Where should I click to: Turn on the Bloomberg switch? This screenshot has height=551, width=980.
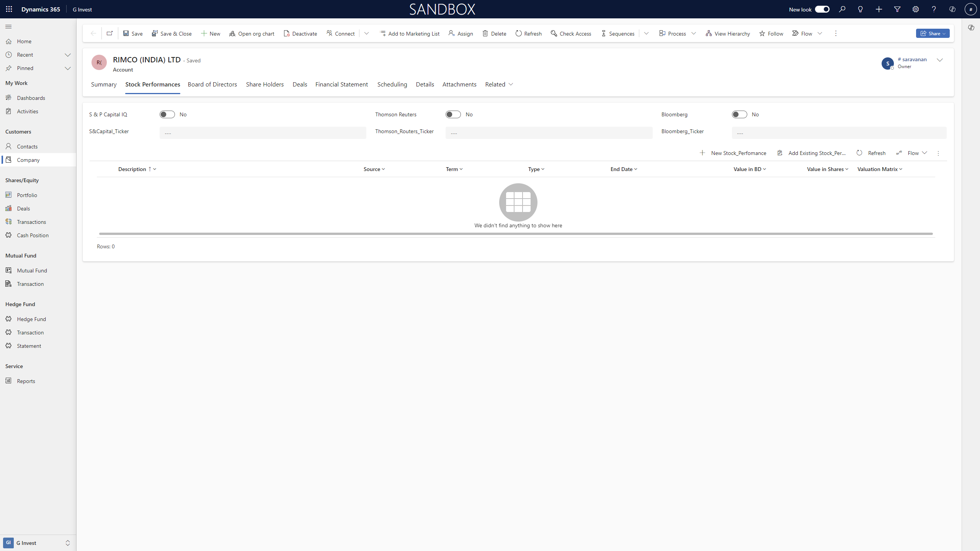point(739,114)
